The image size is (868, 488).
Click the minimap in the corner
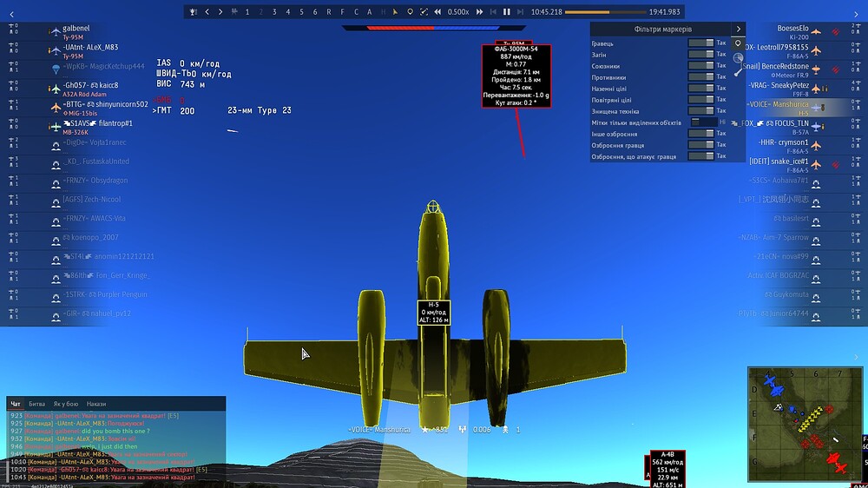805,424
